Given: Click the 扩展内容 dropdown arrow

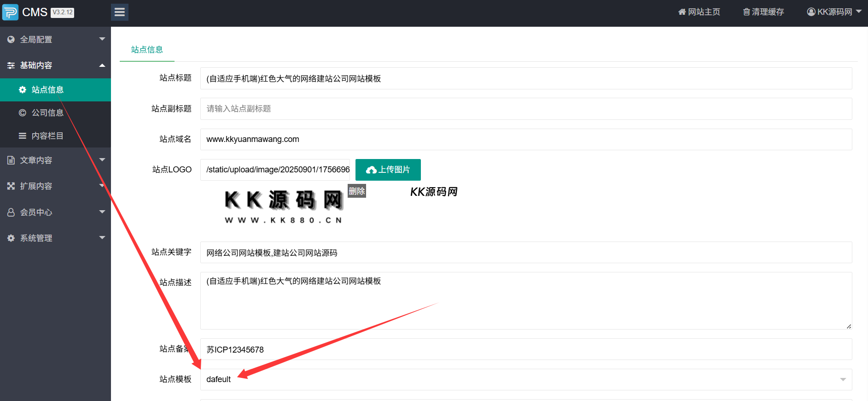Looking at the screenshot, I should (x=102, y=186).
